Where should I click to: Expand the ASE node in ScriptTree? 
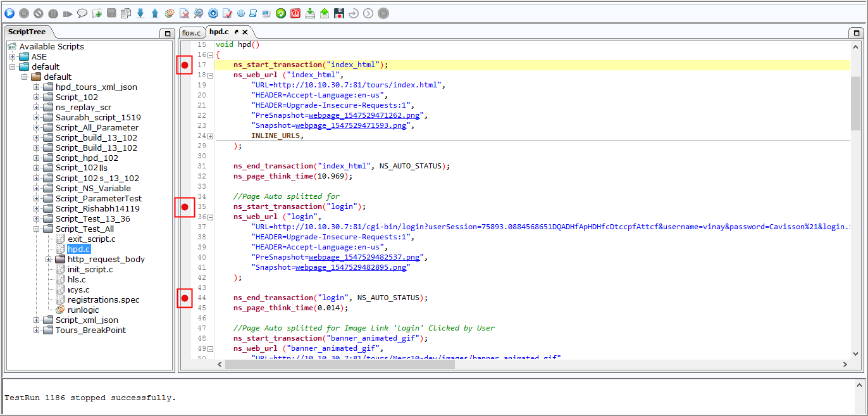click(12, 56)
